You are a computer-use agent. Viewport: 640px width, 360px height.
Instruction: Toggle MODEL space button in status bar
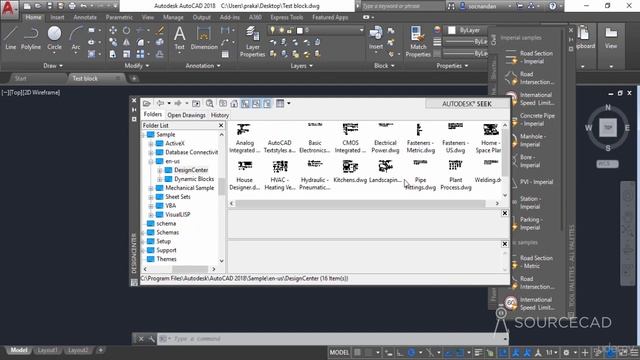click(x=339, y=352)
